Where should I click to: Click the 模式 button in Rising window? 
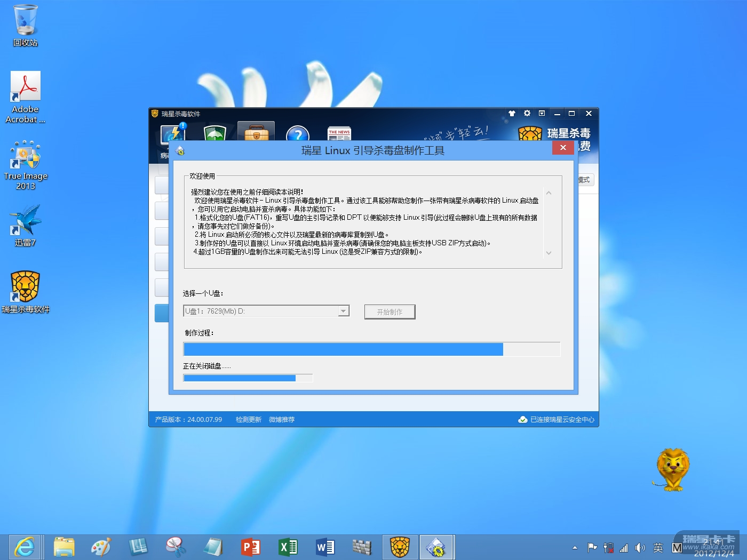586,180
